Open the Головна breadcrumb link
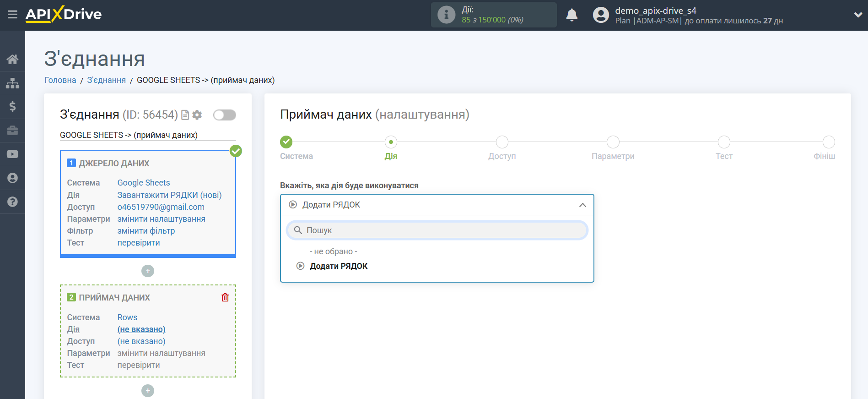The height and width of the screenshot is (399, 868). coord(60,80)
